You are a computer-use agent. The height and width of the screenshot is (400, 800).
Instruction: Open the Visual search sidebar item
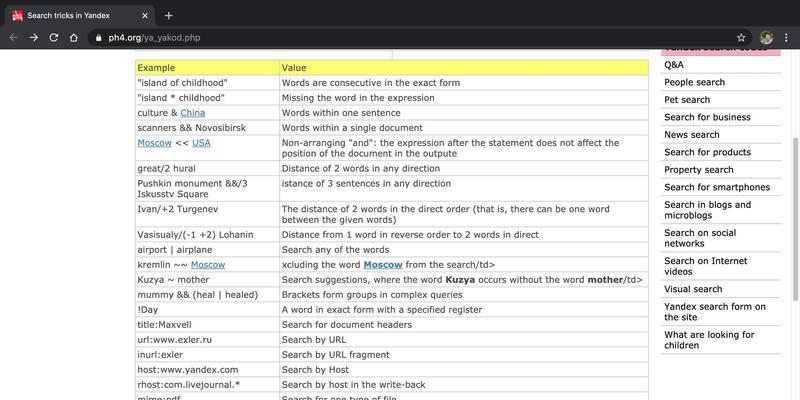click(693, 289)
